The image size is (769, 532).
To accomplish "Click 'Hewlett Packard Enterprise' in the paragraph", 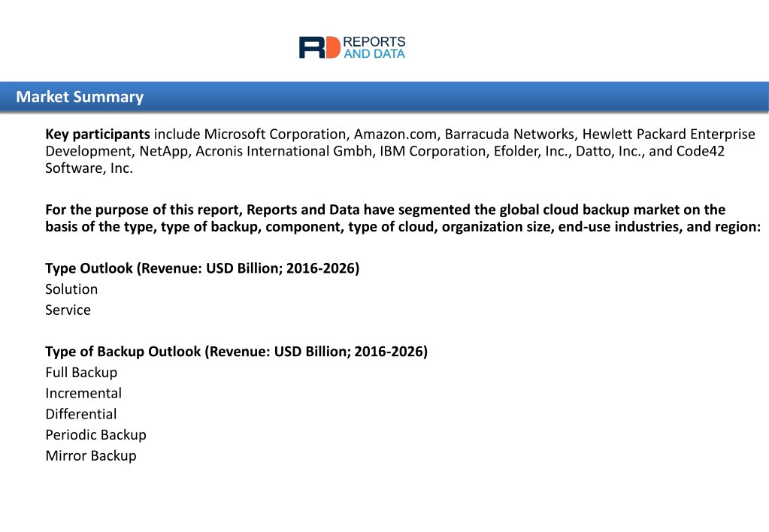I will coord(668,135).
